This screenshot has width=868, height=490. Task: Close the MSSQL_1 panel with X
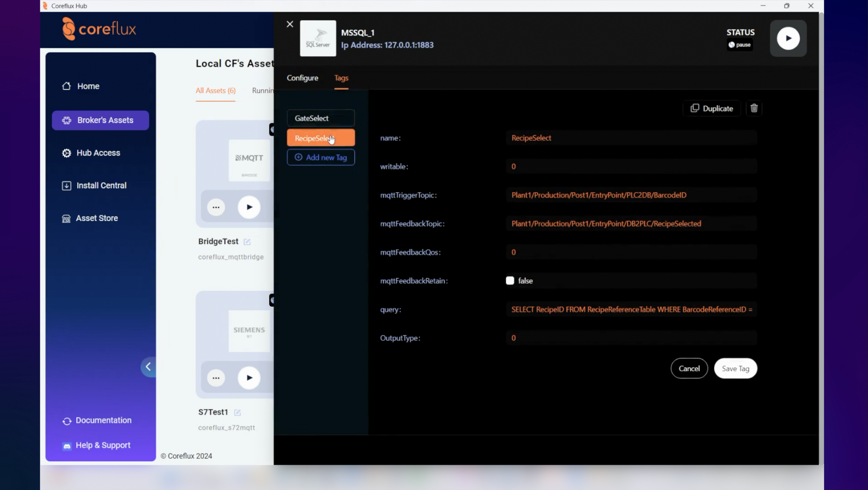point(290,24)
